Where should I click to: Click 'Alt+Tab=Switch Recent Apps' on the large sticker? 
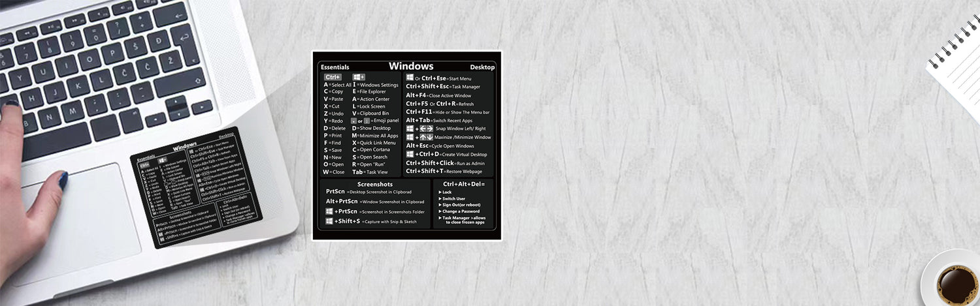point(438,120)
